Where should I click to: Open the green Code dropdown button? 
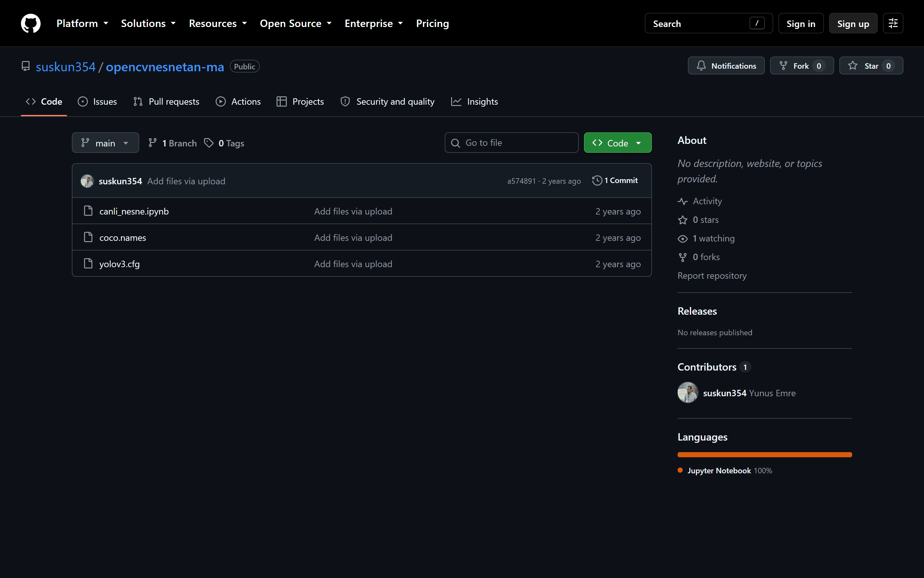617,143
